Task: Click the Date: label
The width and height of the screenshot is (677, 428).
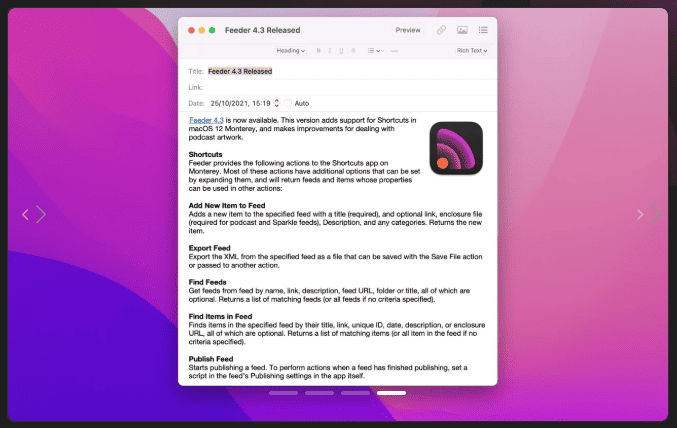Action: pyautogui.click(x=196, y=103)
